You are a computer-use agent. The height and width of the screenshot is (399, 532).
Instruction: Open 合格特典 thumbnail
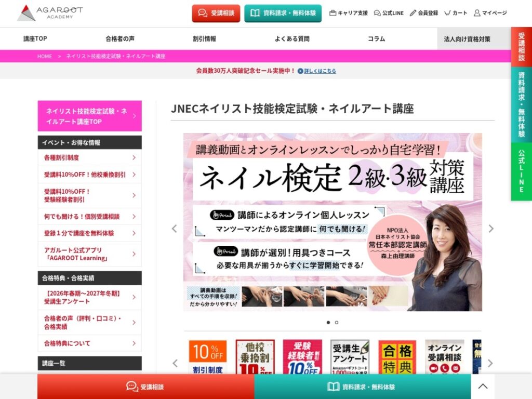397,357
